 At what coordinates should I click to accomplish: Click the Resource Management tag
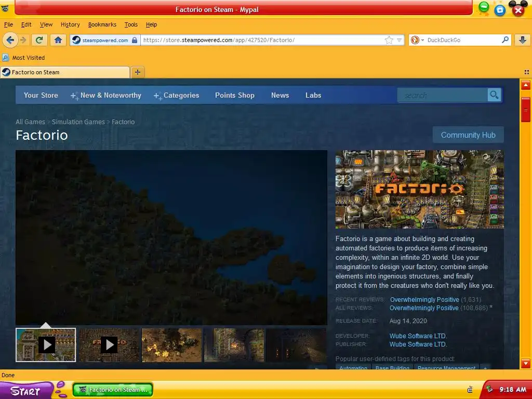point(446,367)
